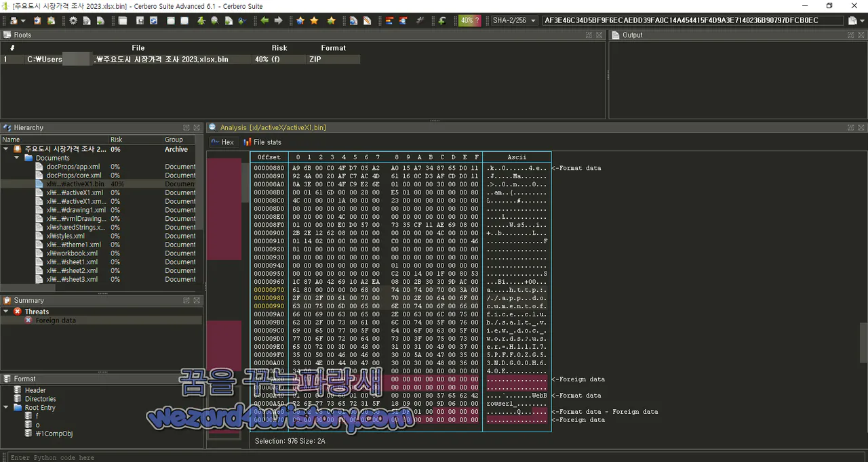Select the ZIP root file row in Roots
868x462 pixels.
point(180,60)
